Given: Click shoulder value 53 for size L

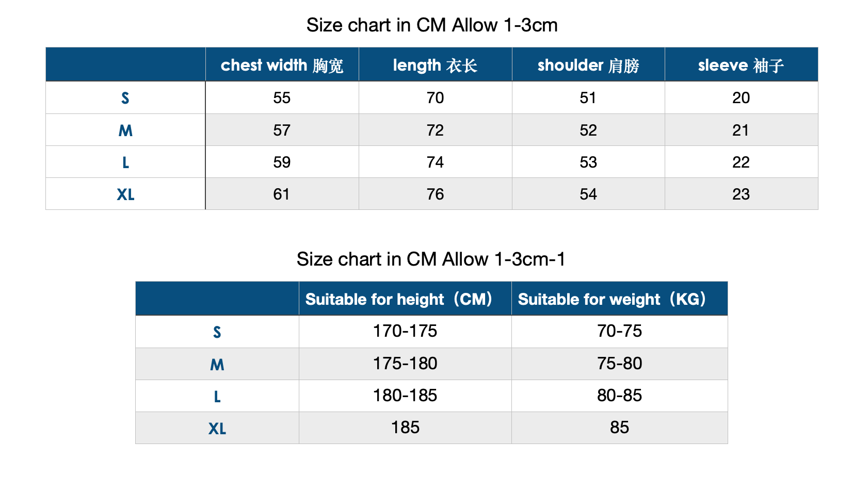Looking at the screenshot, I should point(588,162).
